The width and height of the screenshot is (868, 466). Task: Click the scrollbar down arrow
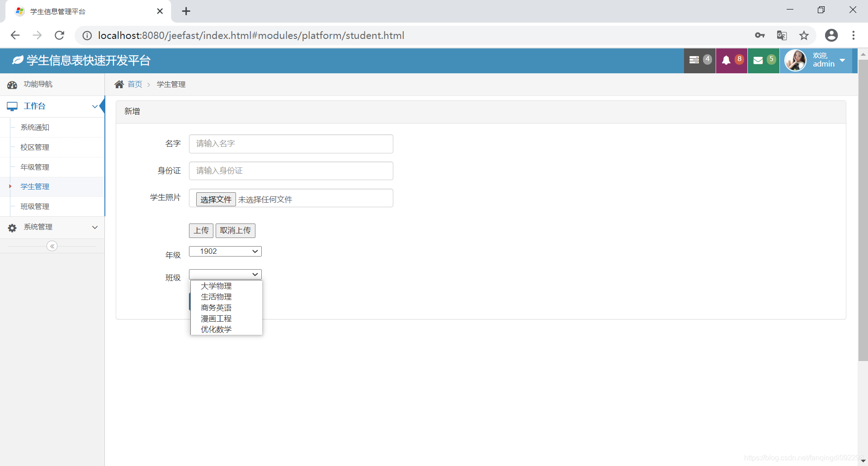pyautogui.click(x=863, y=461)
